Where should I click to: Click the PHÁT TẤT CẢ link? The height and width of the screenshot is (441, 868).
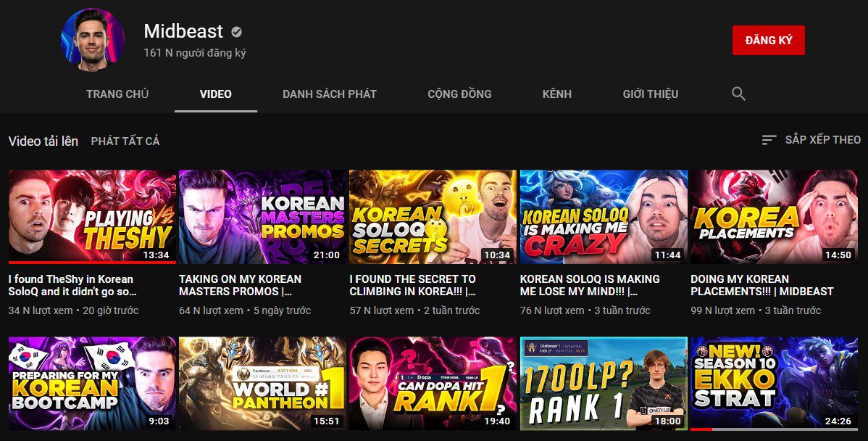click(x=125, y=141)
